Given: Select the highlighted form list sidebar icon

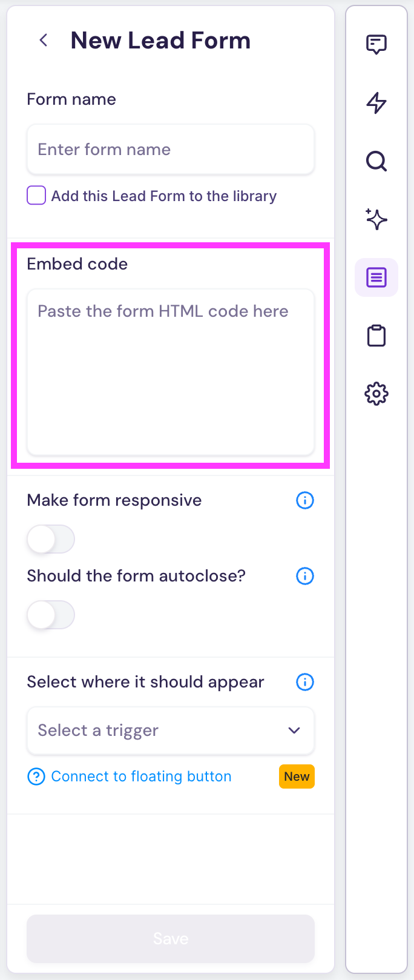Looking at the screenshot, I should 376,277.
